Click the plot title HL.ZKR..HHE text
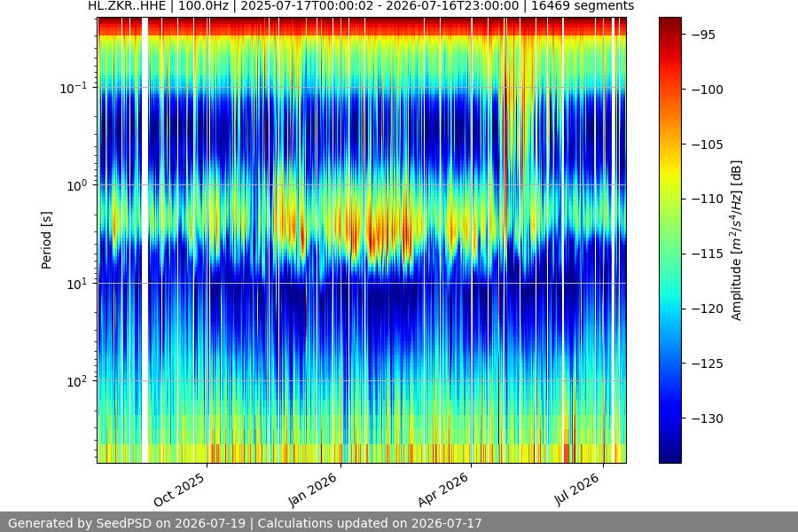This screenshot has height=532, width=798. 127,6
